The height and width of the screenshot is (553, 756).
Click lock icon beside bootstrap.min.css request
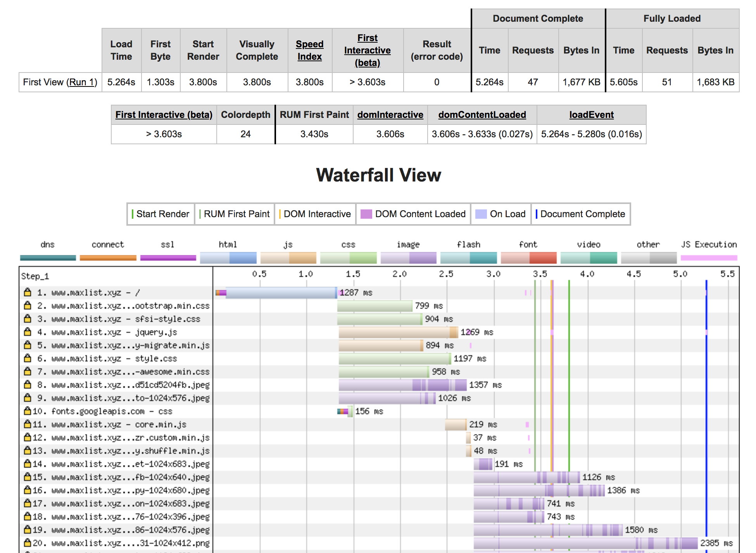coord(28,305)
